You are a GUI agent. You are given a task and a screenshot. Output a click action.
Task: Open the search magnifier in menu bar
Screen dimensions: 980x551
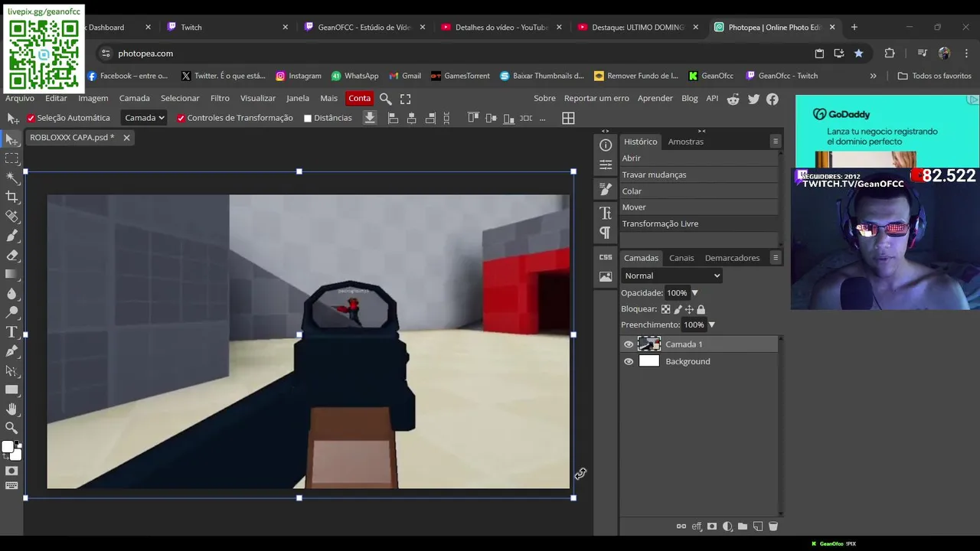point(386,99)
